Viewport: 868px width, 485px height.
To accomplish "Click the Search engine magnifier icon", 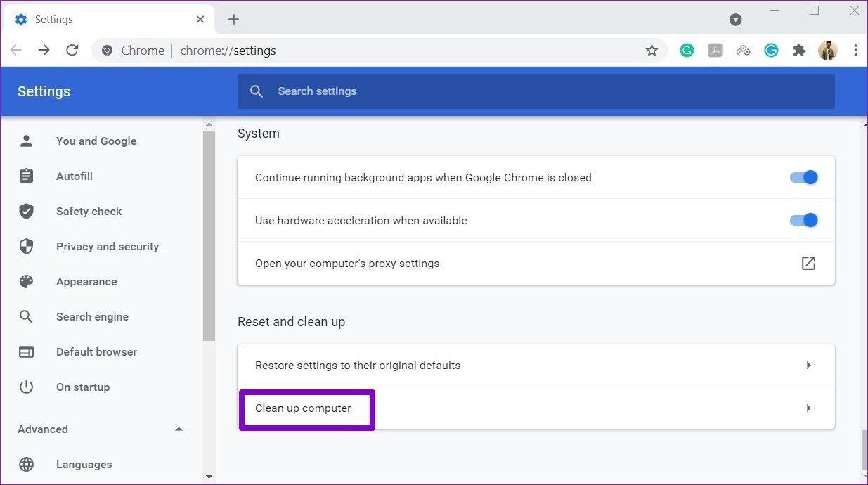I will point(27,316).
